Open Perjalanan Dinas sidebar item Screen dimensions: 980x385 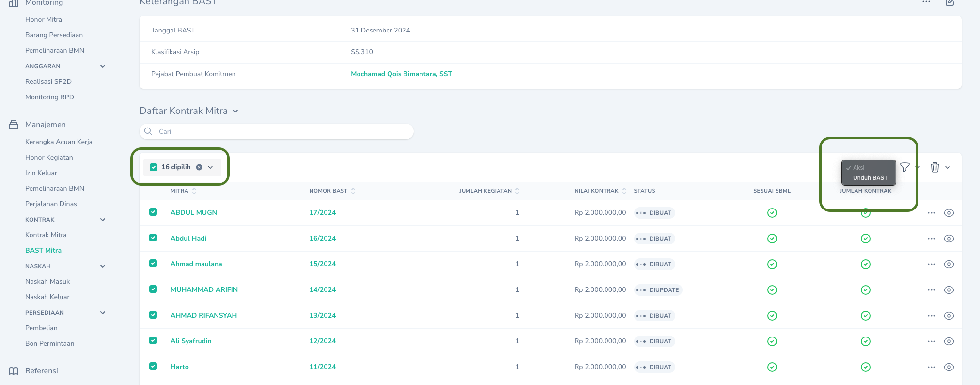click(51, 204)
